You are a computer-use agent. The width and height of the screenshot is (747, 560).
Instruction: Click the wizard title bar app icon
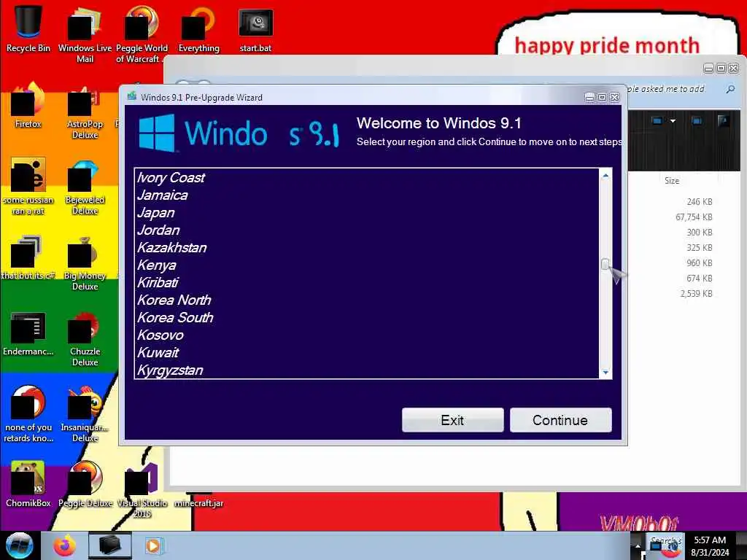click(132, 97)
